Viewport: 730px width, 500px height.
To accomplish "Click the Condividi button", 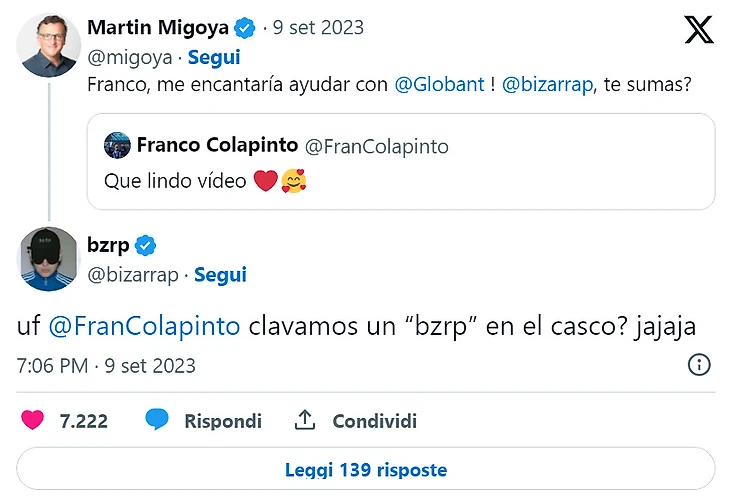I will pyautogui.click(x=374, y=421).
